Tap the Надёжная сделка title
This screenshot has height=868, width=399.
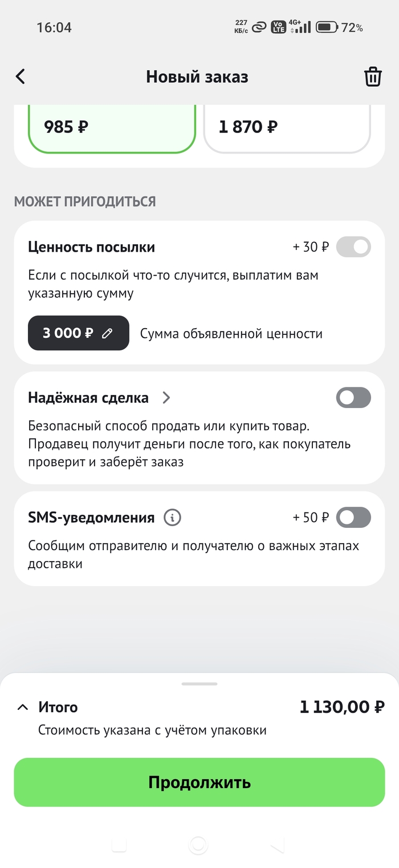point(88,398)
